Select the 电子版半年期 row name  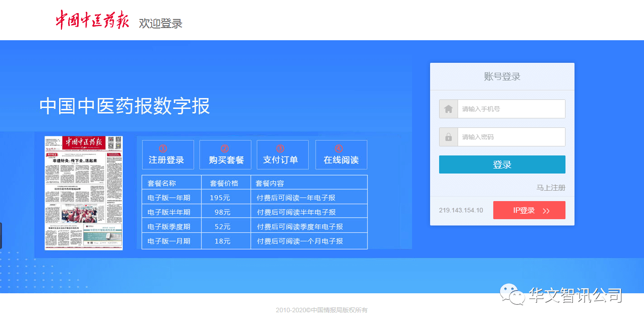click(169, 212)
